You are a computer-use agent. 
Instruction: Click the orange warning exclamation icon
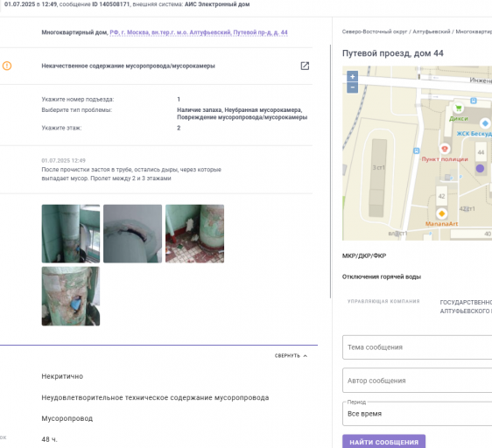tap(7, 66)
